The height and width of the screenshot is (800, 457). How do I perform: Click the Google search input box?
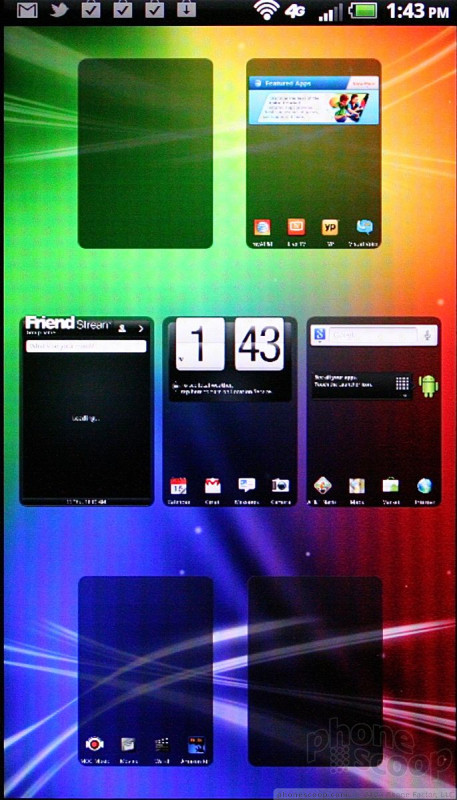373,335
